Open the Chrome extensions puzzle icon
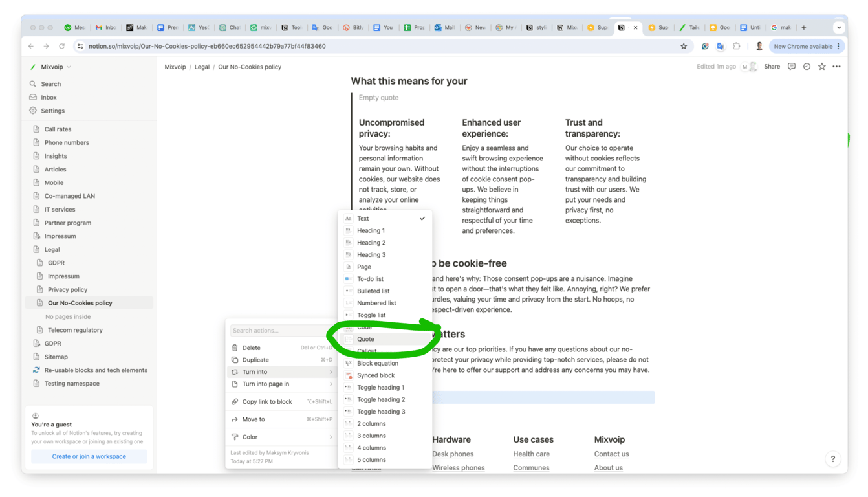 pos(736,47)
